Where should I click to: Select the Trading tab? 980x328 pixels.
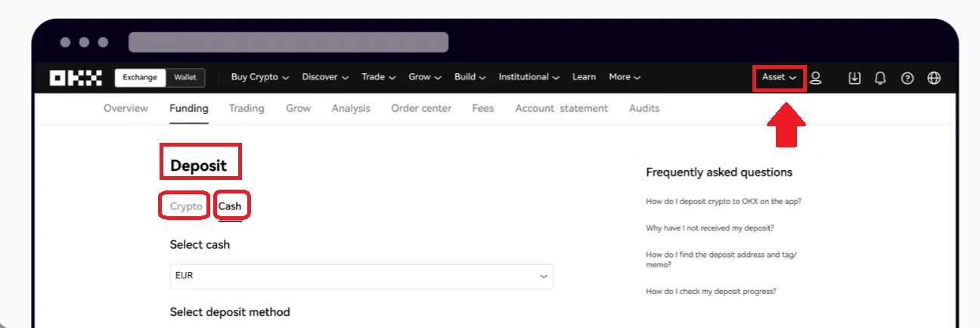(247, 108)
